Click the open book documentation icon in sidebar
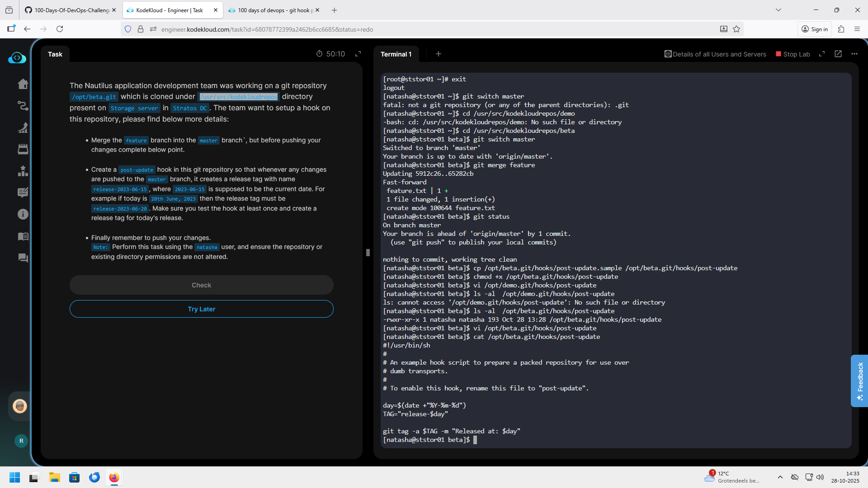 pos(23,236)
